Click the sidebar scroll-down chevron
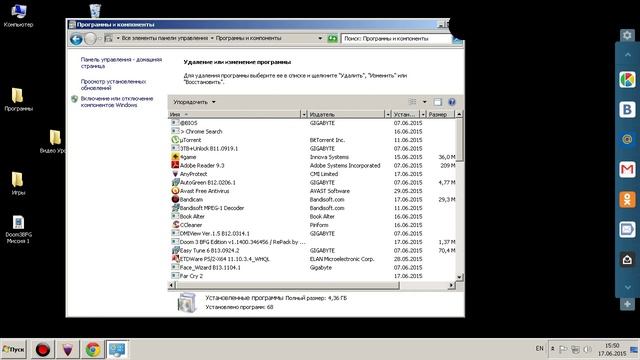 pos(627,287)
